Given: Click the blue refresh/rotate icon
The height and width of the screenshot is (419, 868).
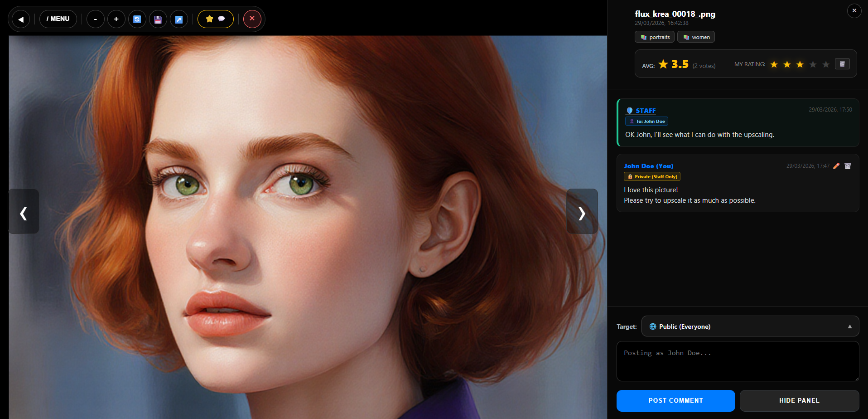Looking at the screenshot, I should tap(137, 19).
